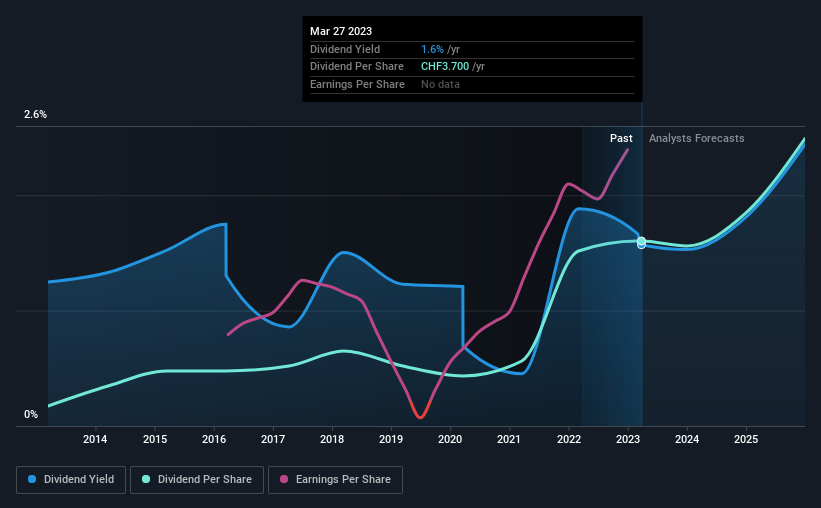Click the 2021 x-axis label
This screenshot has width=821, height=508.
point(509,439)
